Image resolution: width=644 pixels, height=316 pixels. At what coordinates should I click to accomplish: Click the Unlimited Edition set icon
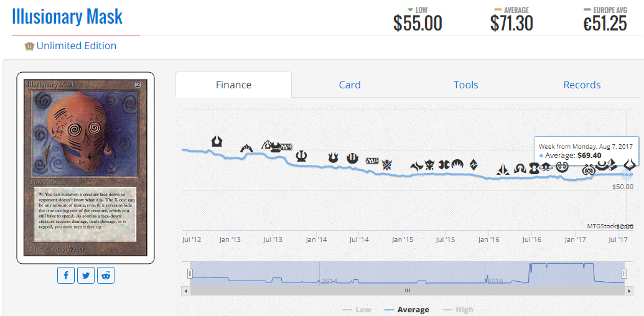point(29,46)
